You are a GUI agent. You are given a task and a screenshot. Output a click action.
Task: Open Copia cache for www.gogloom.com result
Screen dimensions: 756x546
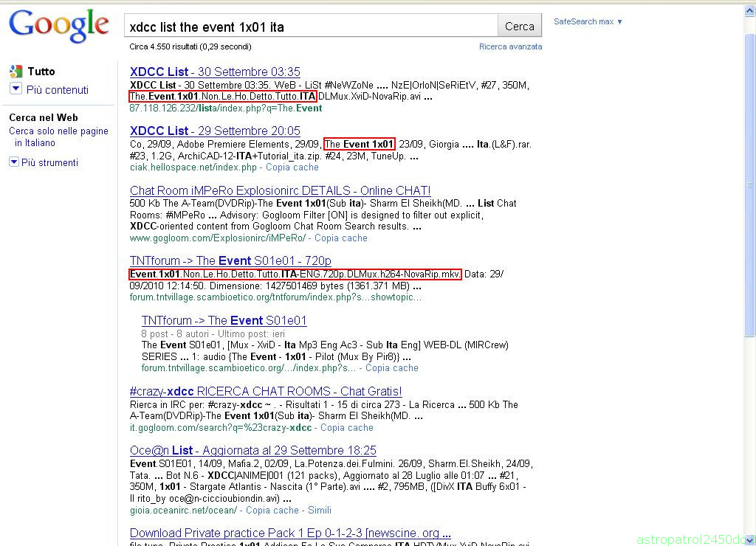pos(341,238)
